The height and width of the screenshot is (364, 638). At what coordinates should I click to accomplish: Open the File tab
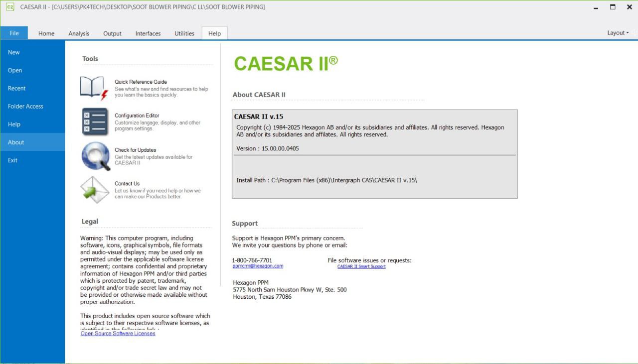(x=14, y=33)
